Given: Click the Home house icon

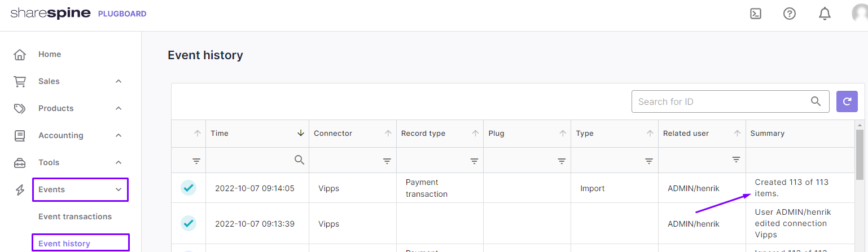Looking at the screenshot, I should tap(20, 55).
